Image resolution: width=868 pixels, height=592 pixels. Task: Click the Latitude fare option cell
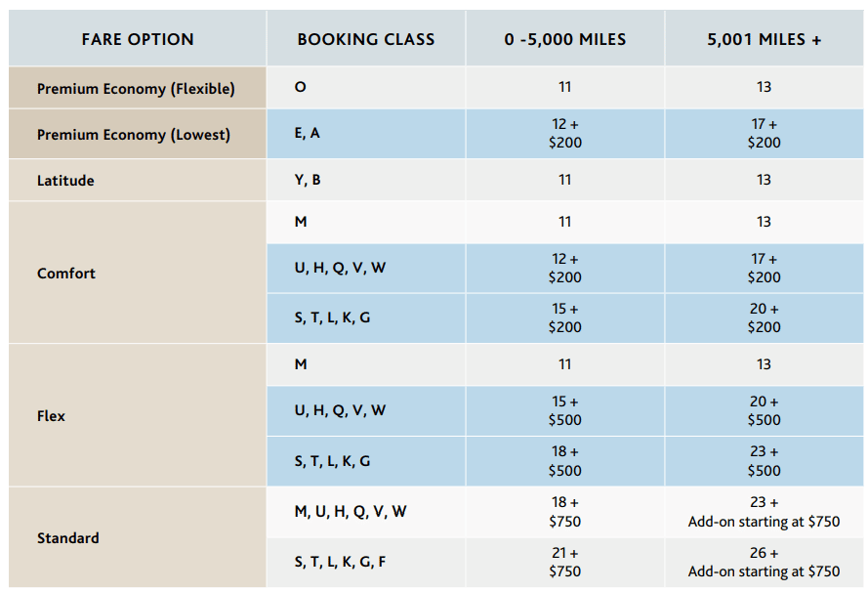(65, 181)
